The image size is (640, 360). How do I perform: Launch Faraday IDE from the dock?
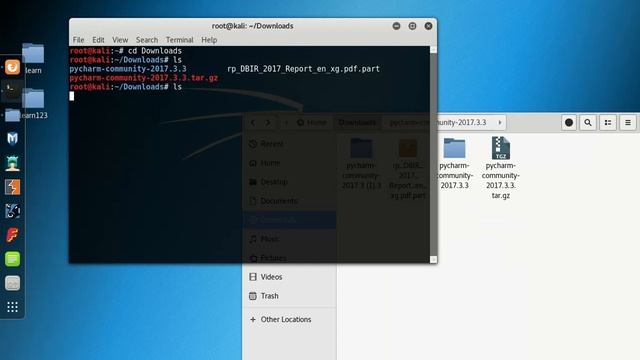pos(12,235)
